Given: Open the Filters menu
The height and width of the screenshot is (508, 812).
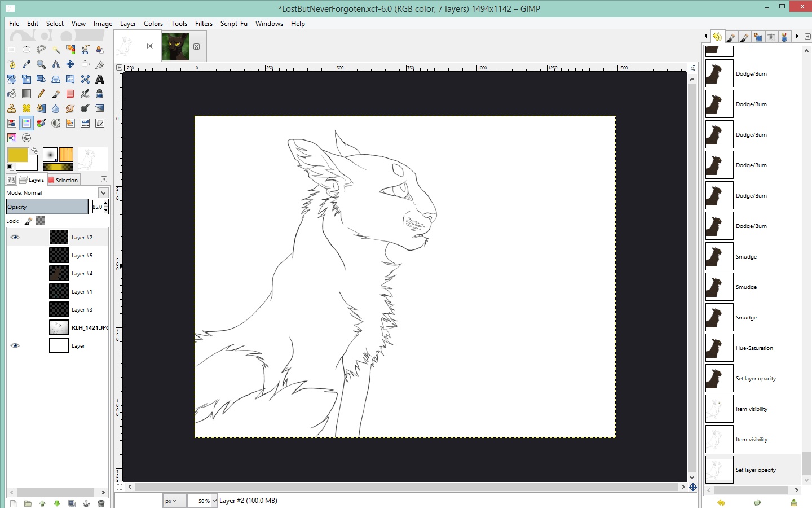Looking at the screenshot, I should point(204,24).
